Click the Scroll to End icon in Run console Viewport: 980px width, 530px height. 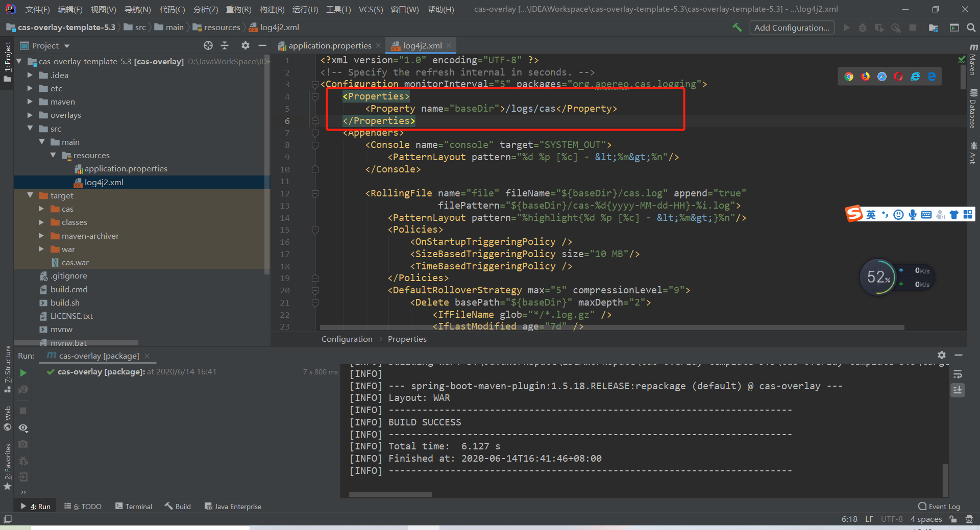tap(958, 390)
